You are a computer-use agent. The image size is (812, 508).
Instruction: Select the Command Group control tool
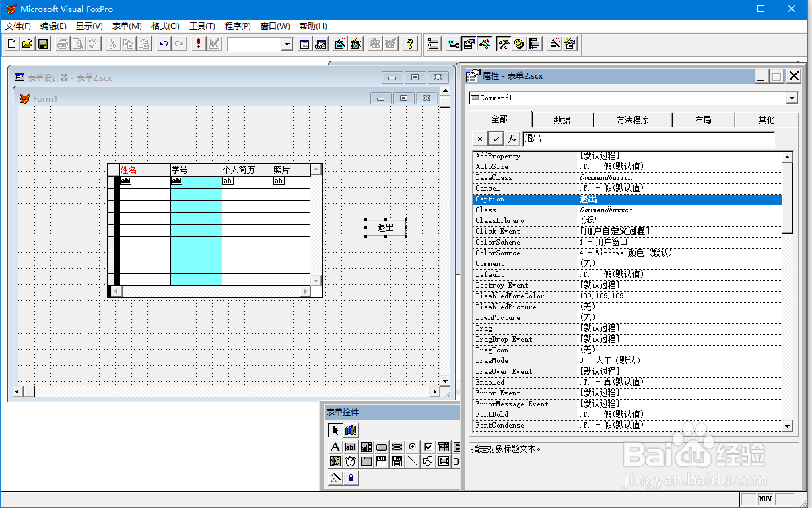[x=397, y=447]
